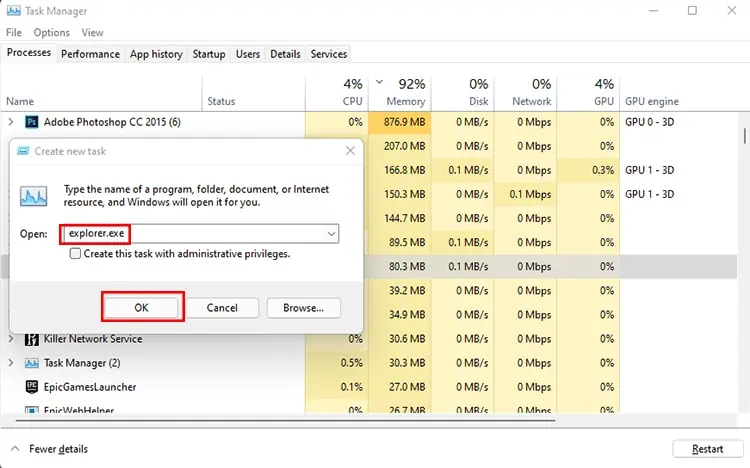Confirm with the OK button
Screen dimensions: 750x468
click(142, 307)
